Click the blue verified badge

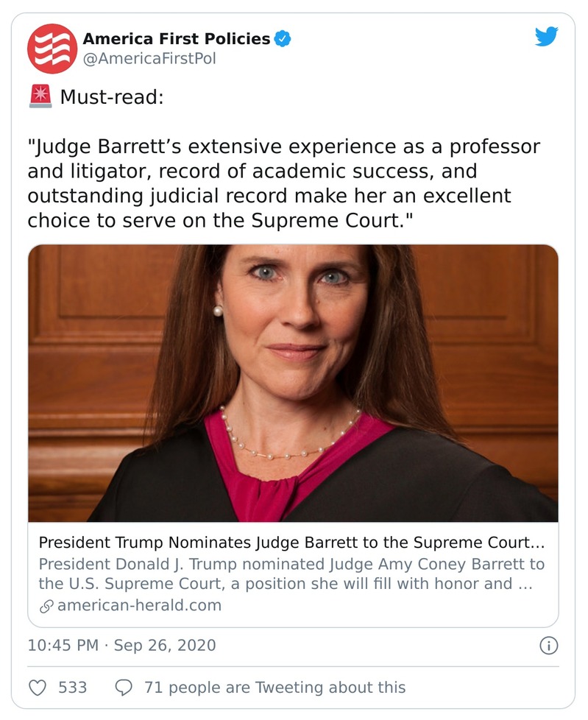(x=282, y=39)
